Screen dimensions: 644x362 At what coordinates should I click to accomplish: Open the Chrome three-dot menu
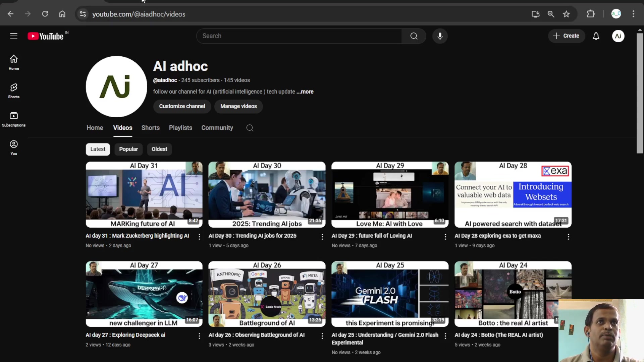click(x=634, y=14)
